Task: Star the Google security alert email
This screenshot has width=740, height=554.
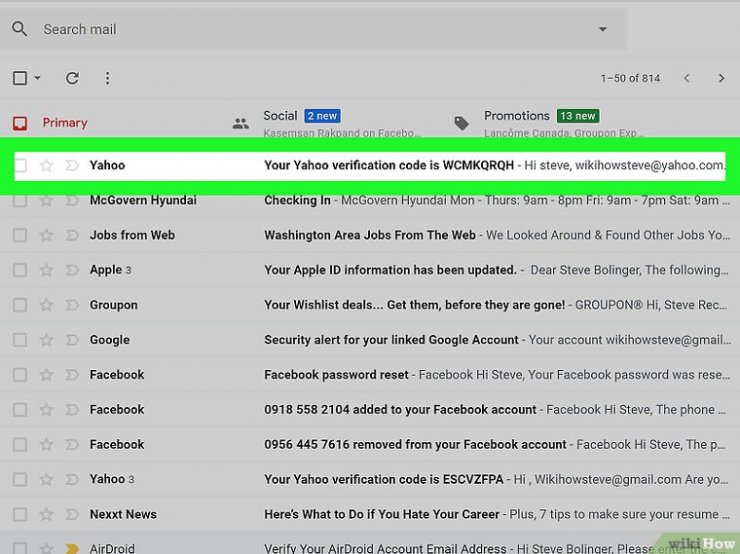Action: [46, 340]
